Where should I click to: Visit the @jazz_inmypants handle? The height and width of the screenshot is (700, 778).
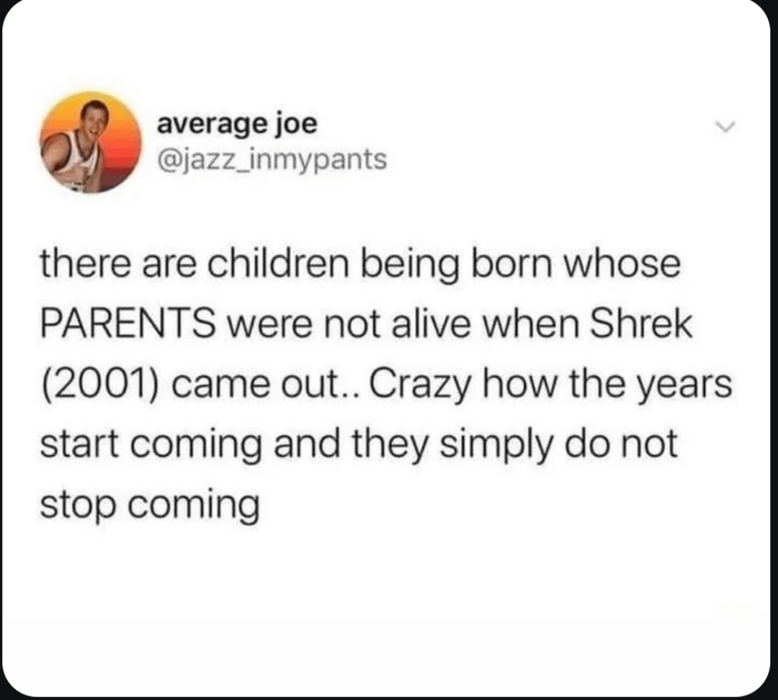(x=272, y=160)
